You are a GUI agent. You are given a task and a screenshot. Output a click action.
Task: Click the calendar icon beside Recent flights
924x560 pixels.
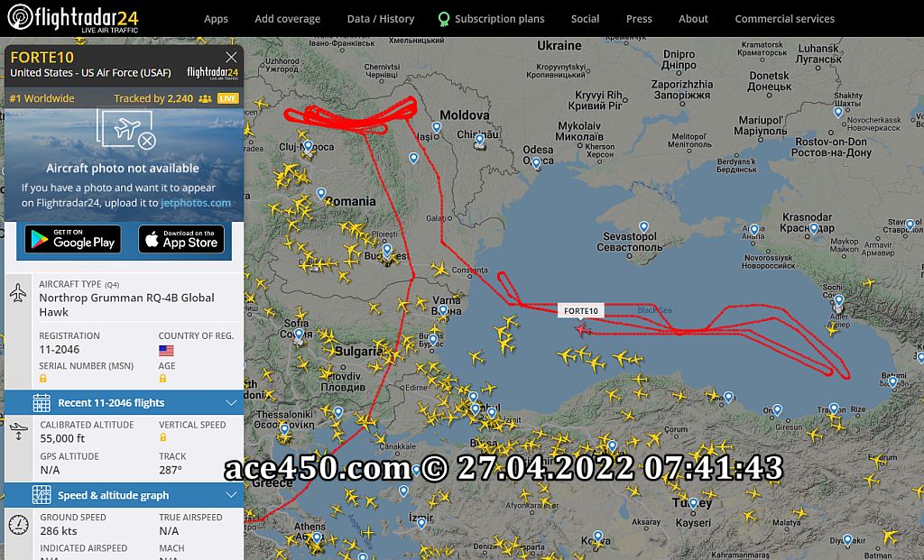point(42,403)
